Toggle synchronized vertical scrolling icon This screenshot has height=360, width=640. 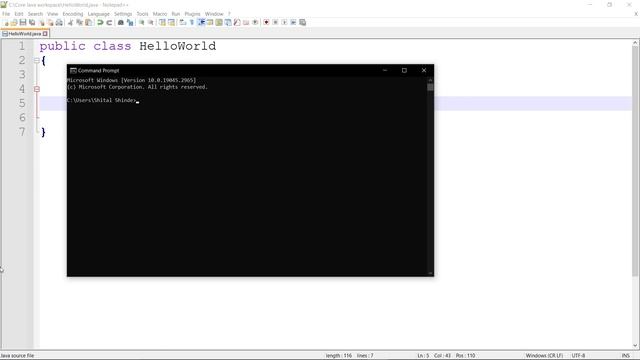[x=162, y=22]
